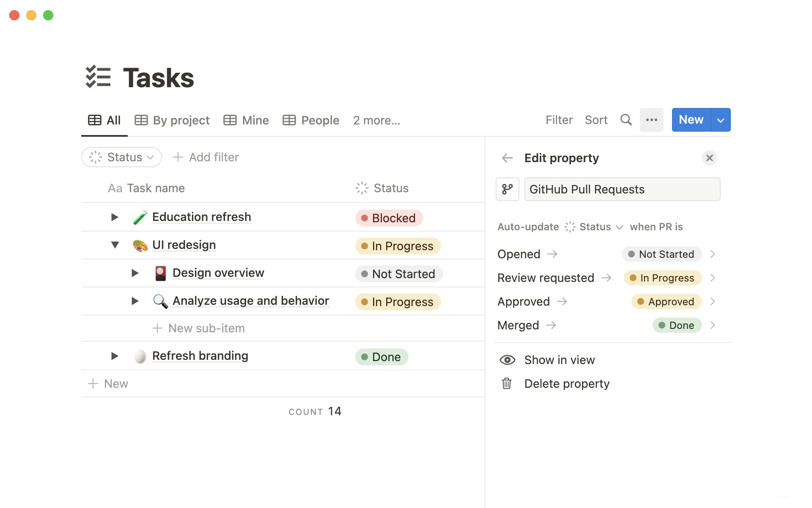Expand the Education refresh task row
Screen dimensions: 812x508
115,217
